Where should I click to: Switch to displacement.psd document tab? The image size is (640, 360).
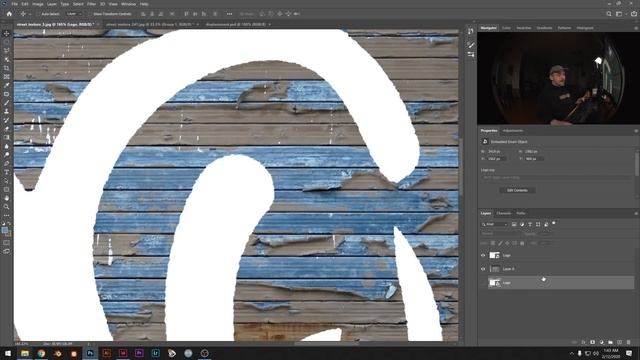click(x=236, y=24)
